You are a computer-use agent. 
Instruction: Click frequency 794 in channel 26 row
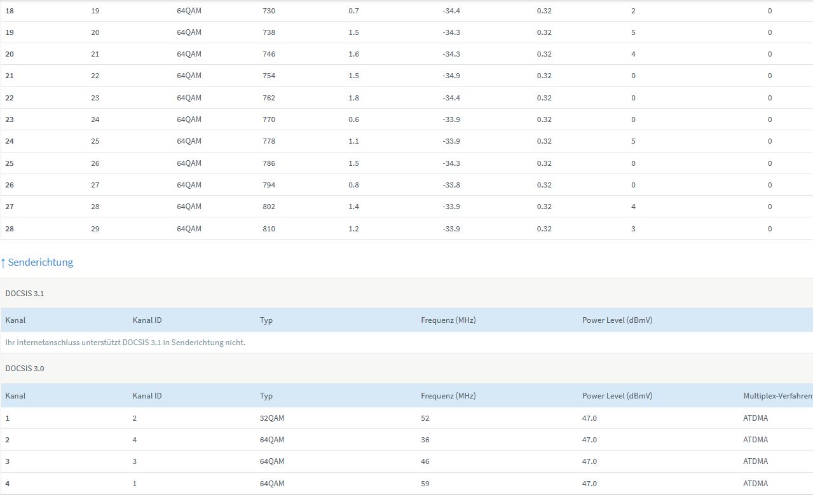(x=269, y=185)
